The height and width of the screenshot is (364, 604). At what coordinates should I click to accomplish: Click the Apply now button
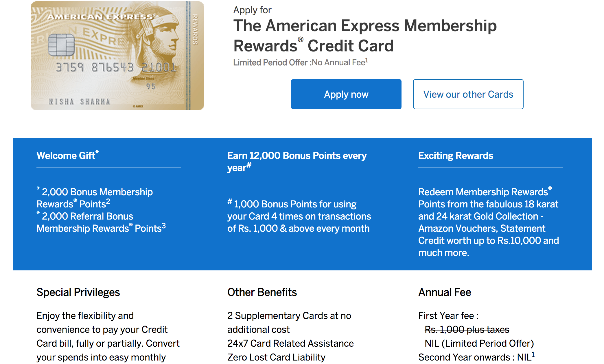(x=346, y=94)
